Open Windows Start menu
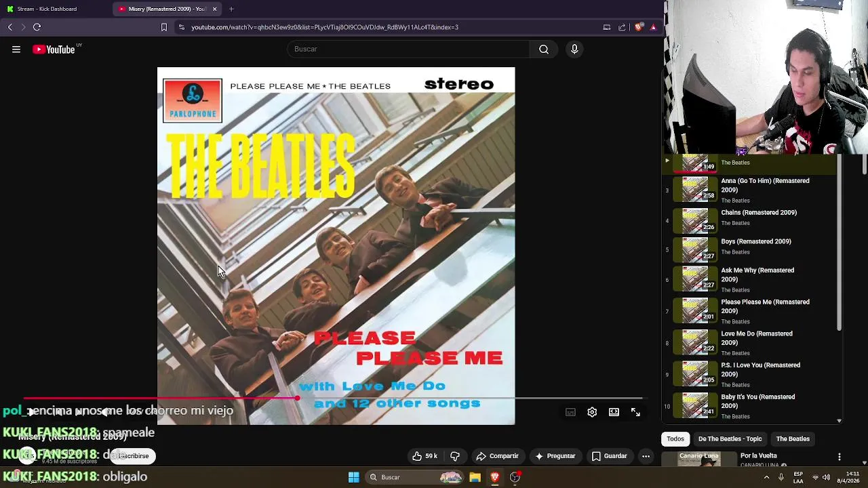 pos(353,477)
